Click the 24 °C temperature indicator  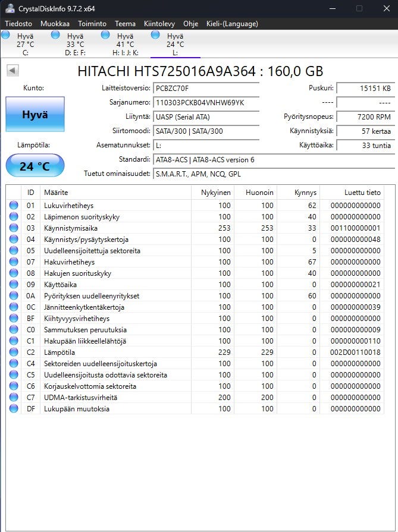pyautogui.click(x=35, y=166)
